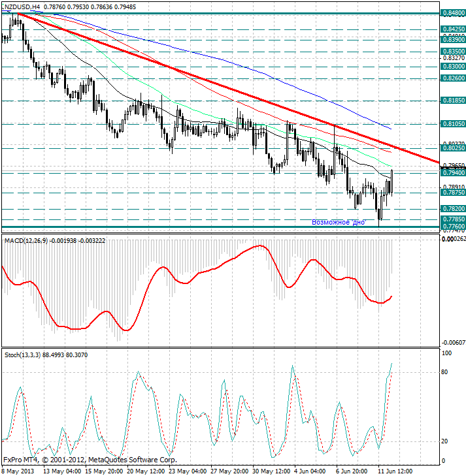Viewport: 466px width, 476px height.
Task: Click the 0.78200 price label
Action: pyautogui.click(x=453, y=209)
